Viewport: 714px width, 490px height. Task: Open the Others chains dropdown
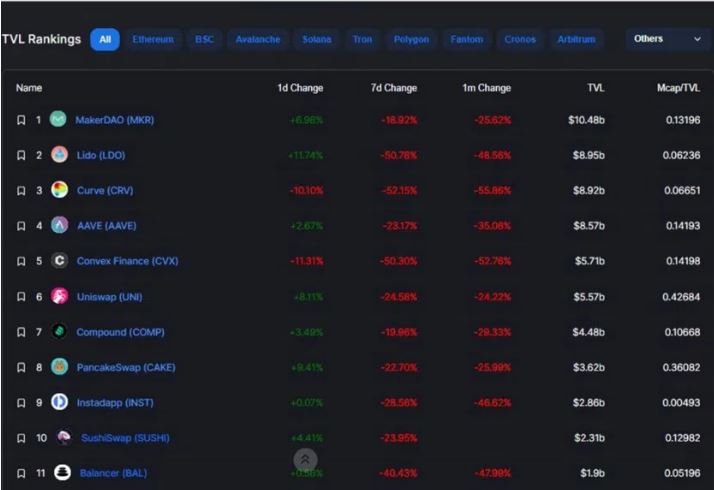pyautogui.click(x=667, y=39)
